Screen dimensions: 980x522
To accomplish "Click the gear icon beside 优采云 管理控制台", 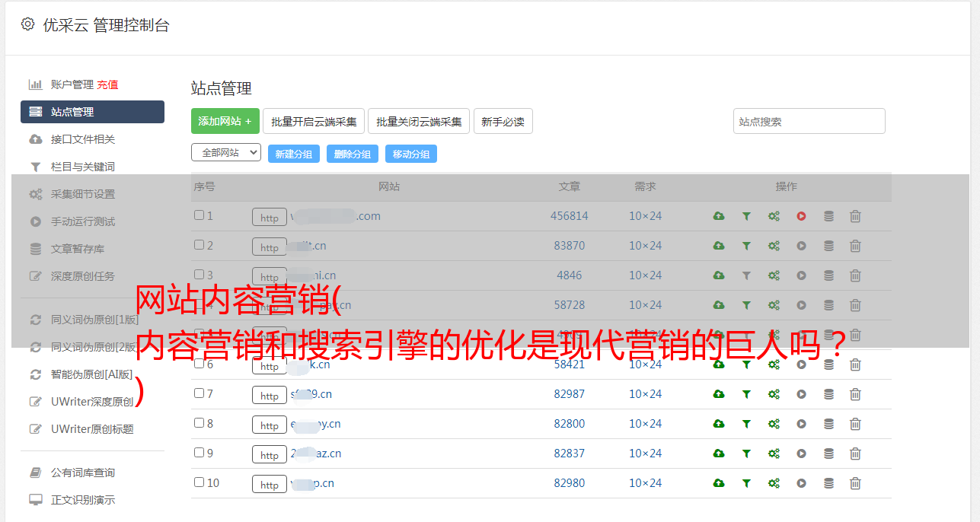I will pos(27,24).
